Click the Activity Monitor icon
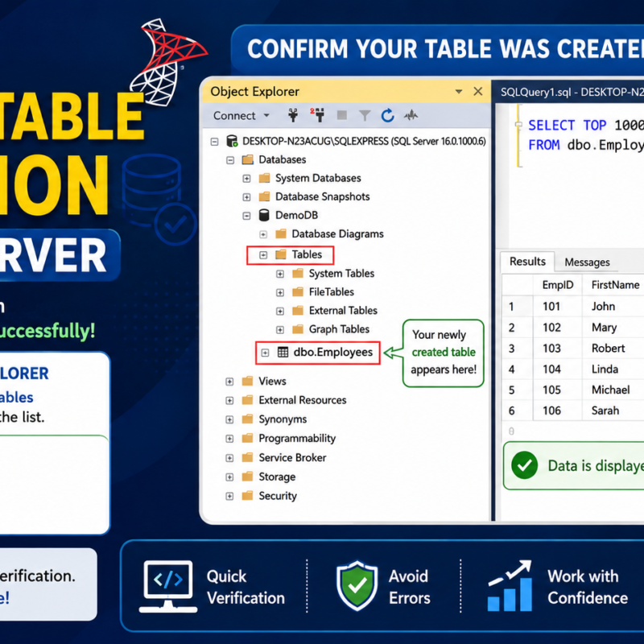The image size is (644, 644). tap(411, 115)
